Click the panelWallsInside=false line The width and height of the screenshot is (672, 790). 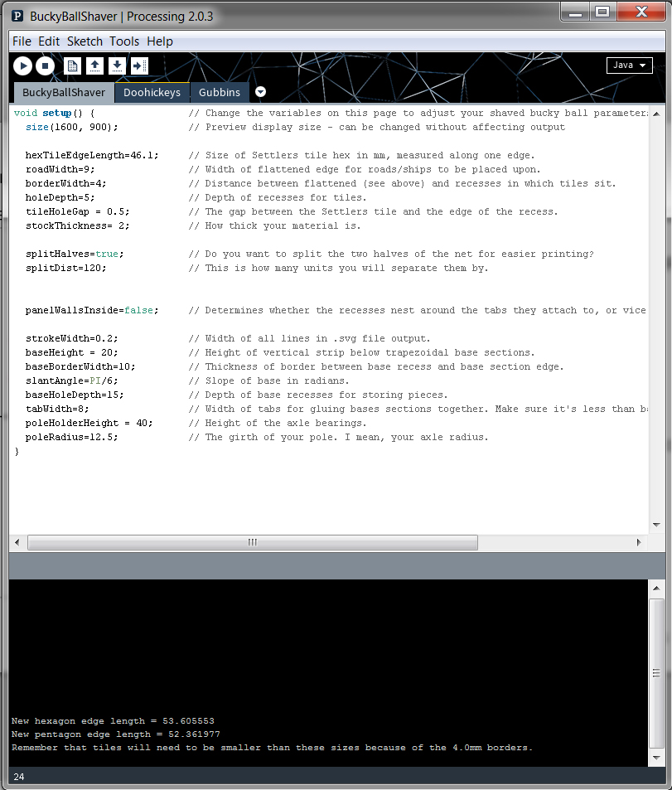92,310
